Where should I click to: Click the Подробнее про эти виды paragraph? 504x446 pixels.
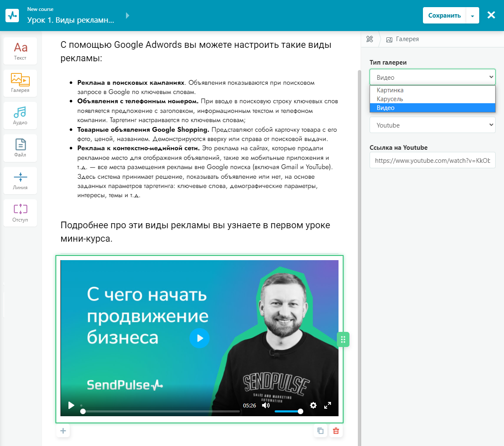(195, 232)
